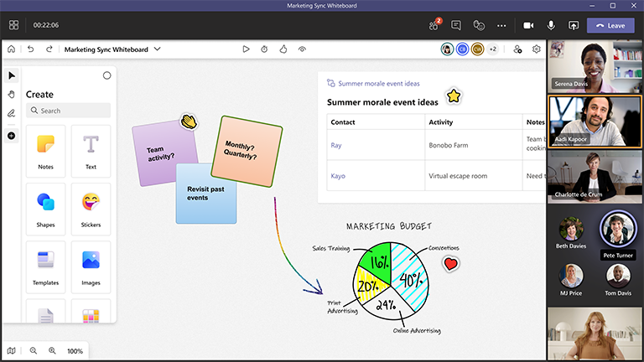Undo the last whiteboard action
The height and width of the screenshot is (362, 644).
[x=31, y=49]
